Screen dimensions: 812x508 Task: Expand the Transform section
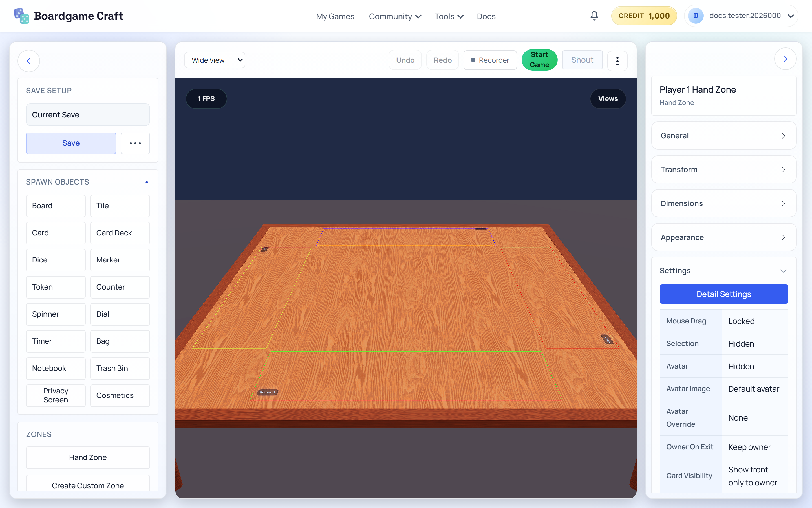[x=724, y=170]
